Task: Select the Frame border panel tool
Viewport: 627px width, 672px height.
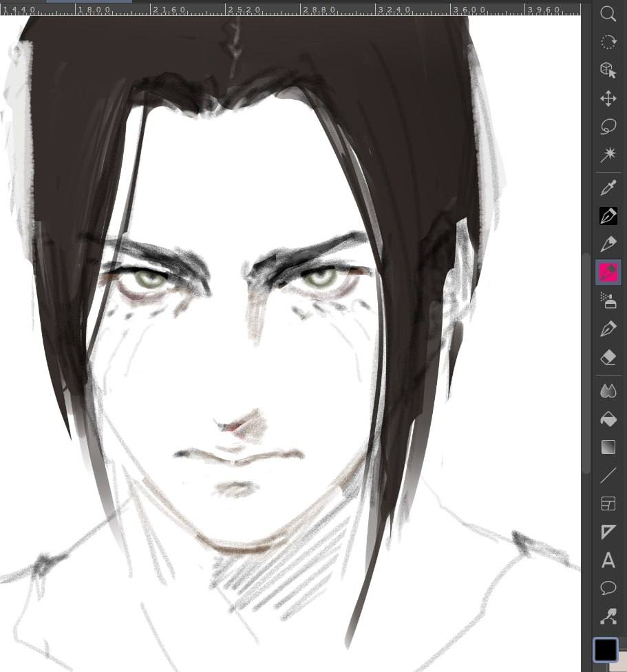Action: 608,503
